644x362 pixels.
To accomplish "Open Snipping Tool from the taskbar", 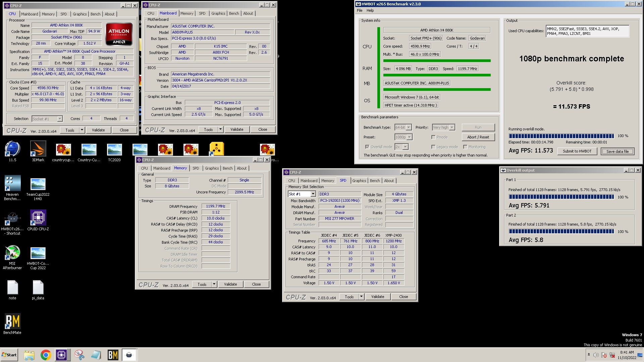I will click(79, 355).
